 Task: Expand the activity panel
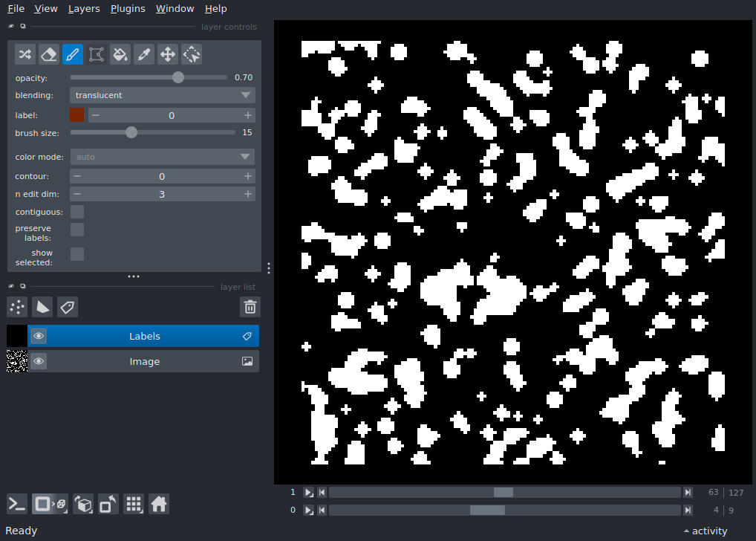(705, 531)
